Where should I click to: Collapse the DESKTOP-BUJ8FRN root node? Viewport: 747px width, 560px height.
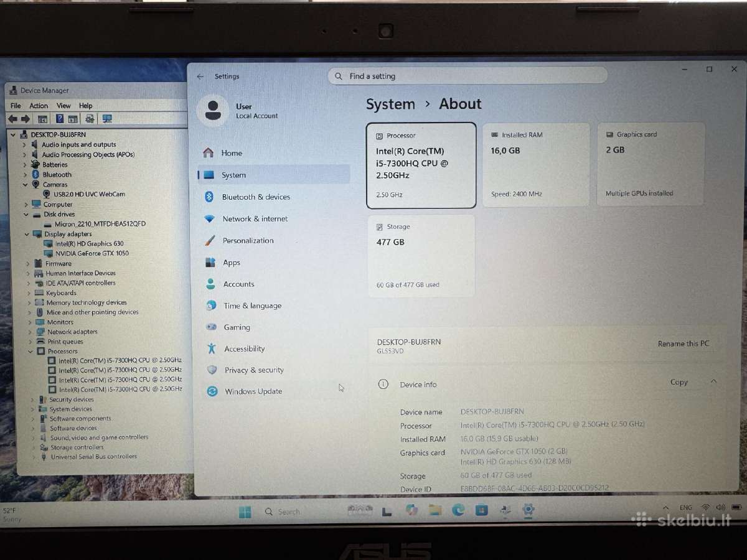pos(14,134)
